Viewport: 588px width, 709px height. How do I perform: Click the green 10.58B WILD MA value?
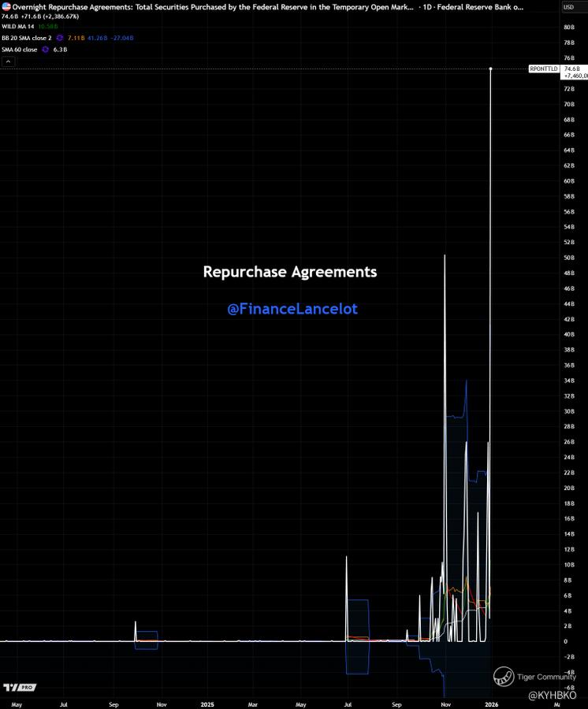point(47,27)
